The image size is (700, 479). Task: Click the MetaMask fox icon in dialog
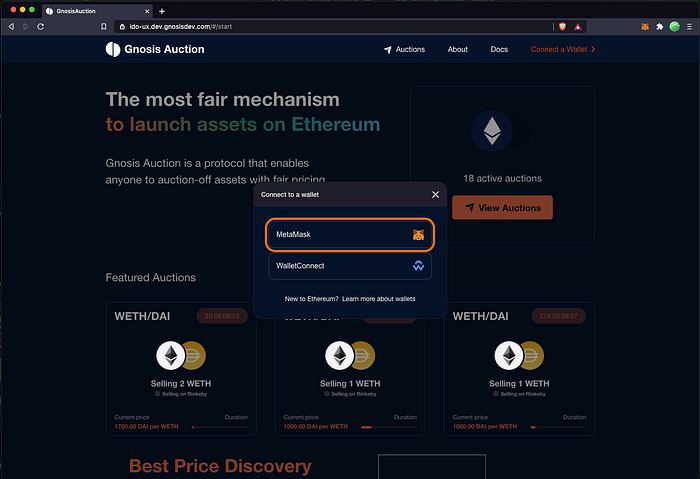(x=418, y=235)
